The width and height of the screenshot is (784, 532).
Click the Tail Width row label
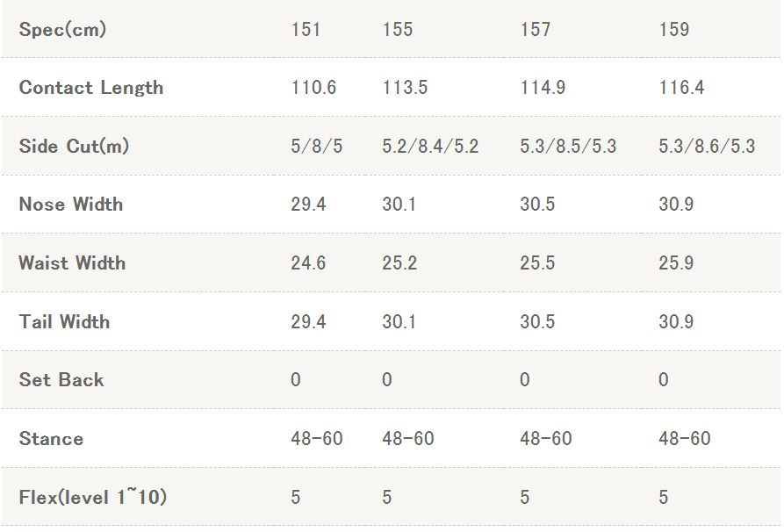pyautogui.click(x=64, y=321)
